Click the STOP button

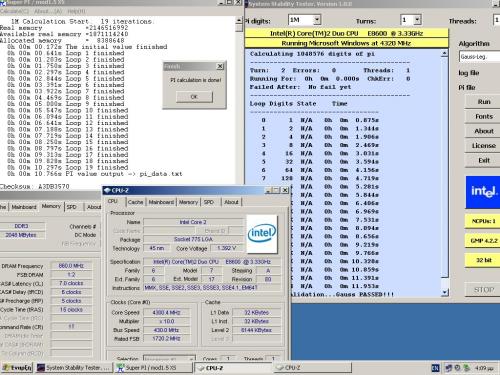pyautogui.click(x=483, y=290)
